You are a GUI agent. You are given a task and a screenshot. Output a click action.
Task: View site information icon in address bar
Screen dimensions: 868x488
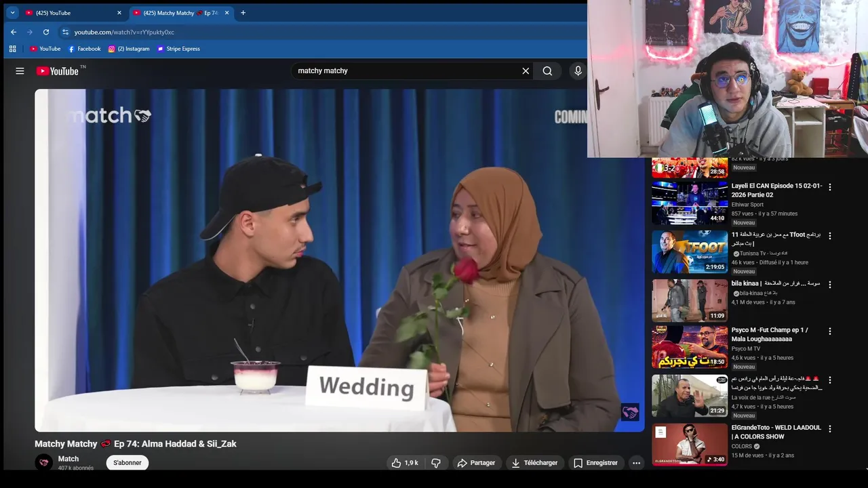[x=65, y=32]
